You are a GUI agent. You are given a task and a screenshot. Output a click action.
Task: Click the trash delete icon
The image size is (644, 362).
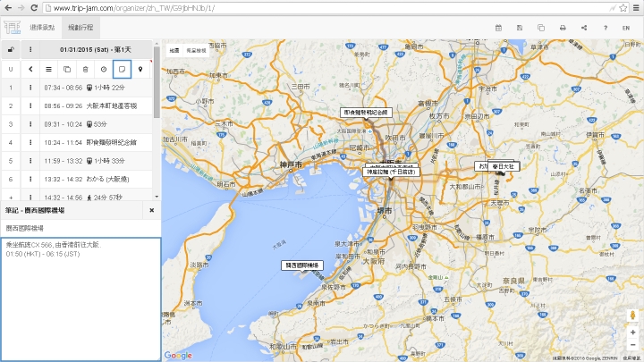pyautogui.click(x=86, y=70)
